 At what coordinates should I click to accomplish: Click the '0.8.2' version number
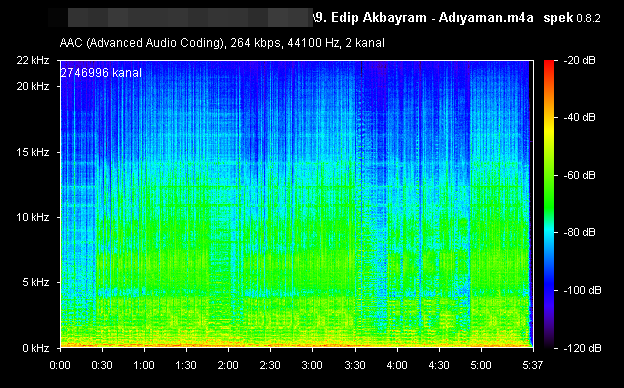pyautogui.click(x=588, y=18)
